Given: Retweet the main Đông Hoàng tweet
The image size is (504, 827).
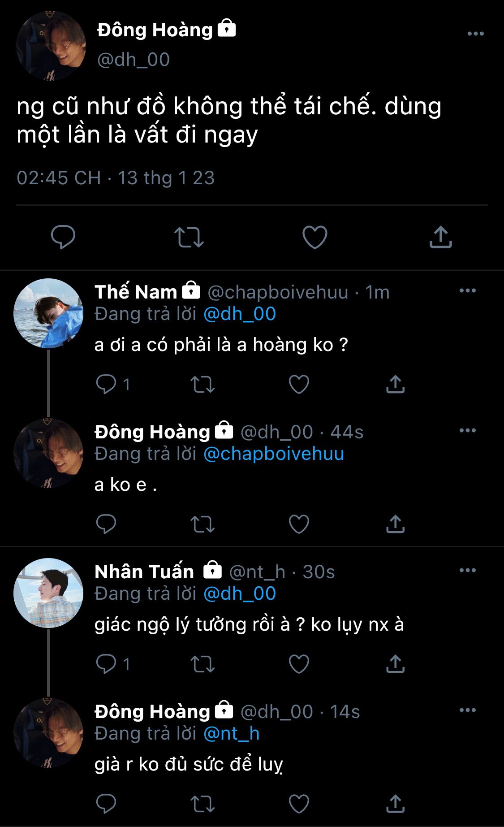Looking at the screenshot, I should [x=189, y=237].
